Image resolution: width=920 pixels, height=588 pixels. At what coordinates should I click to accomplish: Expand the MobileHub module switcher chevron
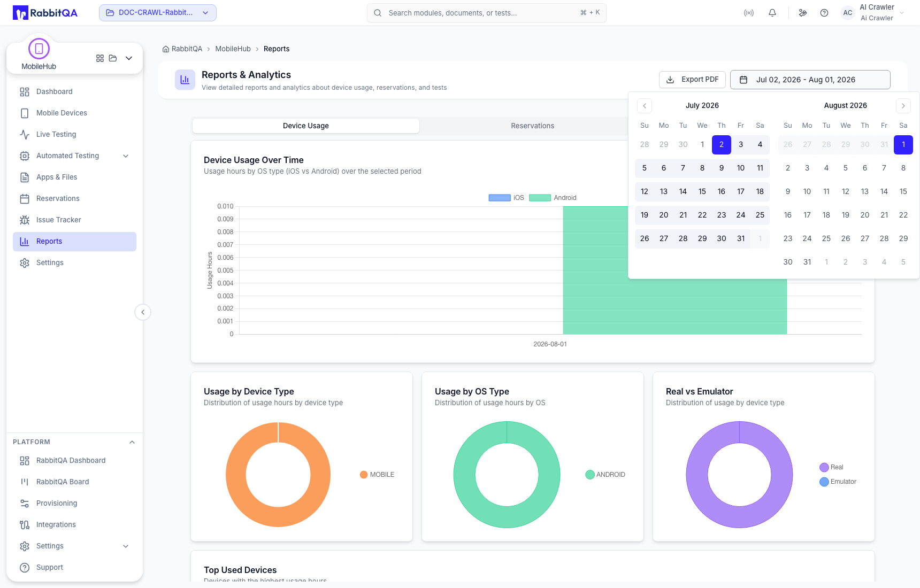129,58
